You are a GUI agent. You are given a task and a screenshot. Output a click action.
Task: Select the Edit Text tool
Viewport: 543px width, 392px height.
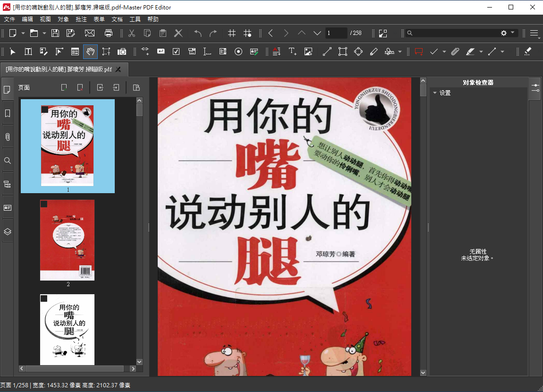28,51
